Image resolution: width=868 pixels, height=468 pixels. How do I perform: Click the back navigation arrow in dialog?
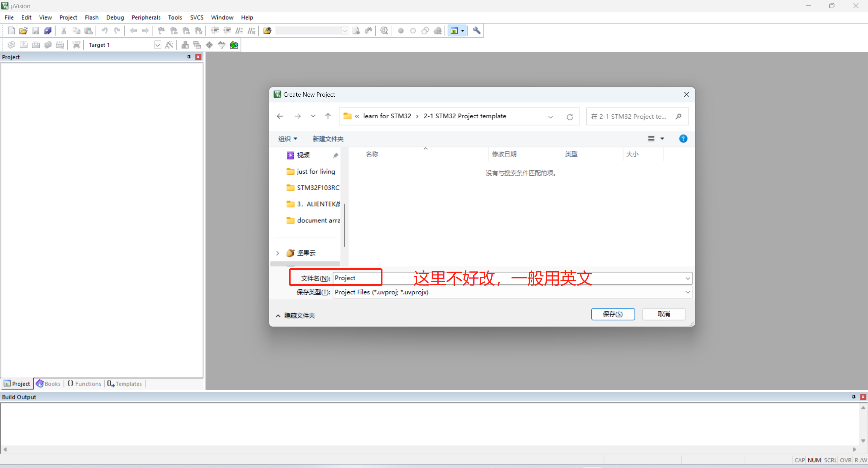click(280, 116)
